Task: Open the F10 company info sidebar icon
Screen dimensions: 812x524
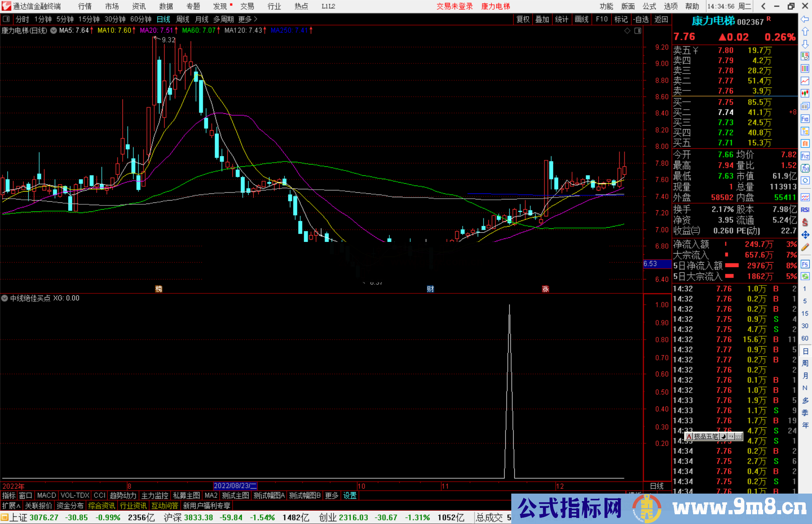Action: pos(805,119)
